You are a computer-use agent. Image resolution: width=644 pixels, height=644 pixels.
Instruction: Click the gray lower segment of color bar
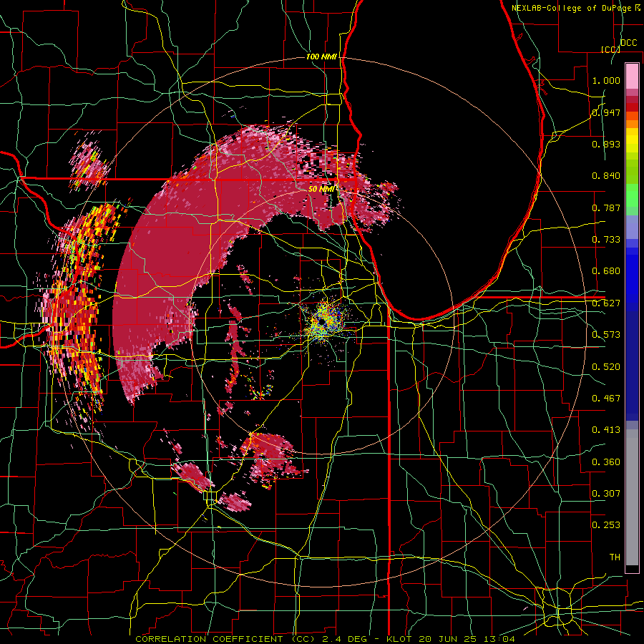pos(632,497)
